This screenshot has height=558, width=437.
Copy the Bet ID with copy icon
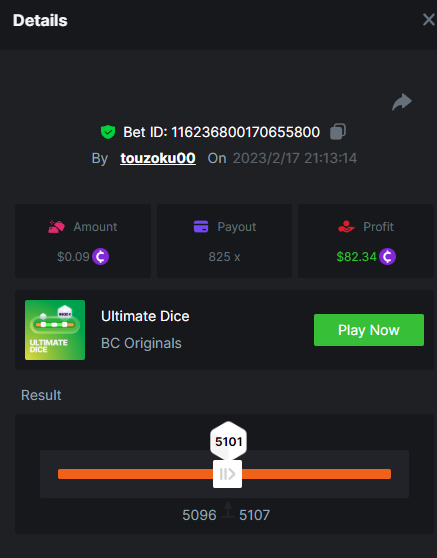point(338,132)
